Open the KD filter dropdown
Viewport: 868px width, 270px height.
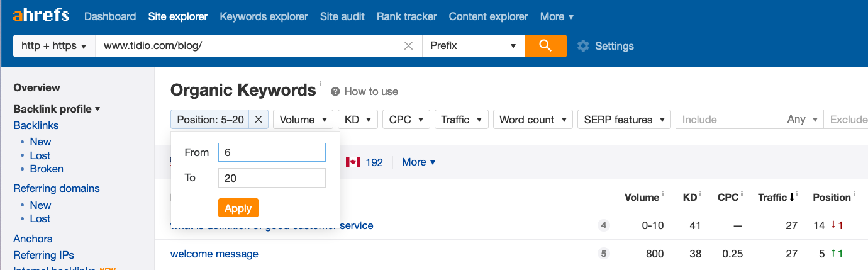tap(358, 120)
